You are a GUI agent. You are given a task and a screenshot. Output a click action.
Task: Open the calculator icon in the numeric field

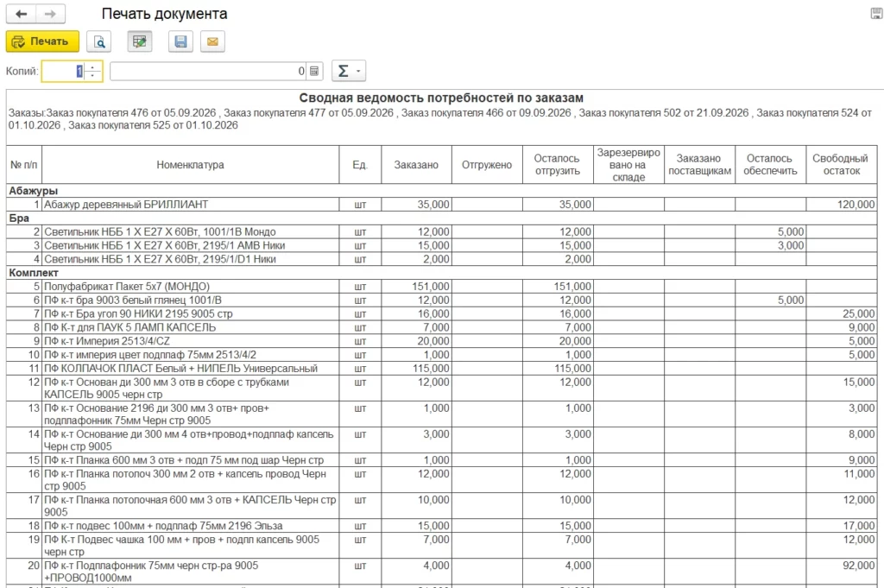[314, 71]
